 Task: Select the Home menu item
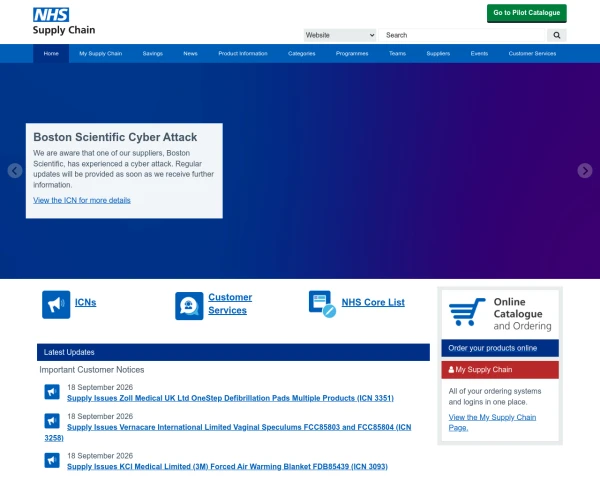[51, 54]
